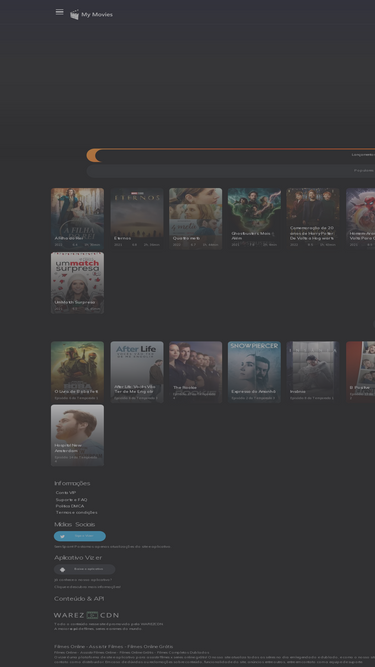
Task: Open the hamburger menu icon
Action: point(60,12)
